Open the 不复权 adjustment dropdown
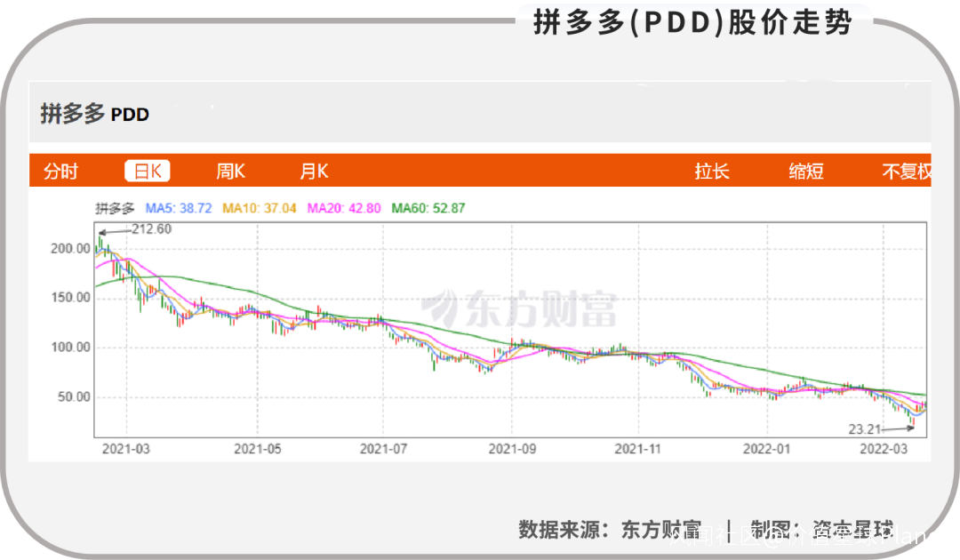 pyautogui.click(x=907, y=172)
